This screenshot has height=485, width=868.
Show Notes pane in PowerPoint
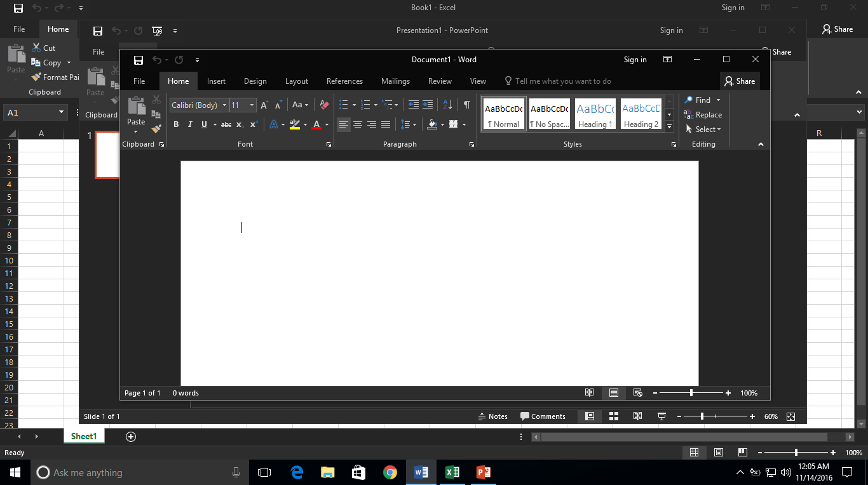click(493, 416)
